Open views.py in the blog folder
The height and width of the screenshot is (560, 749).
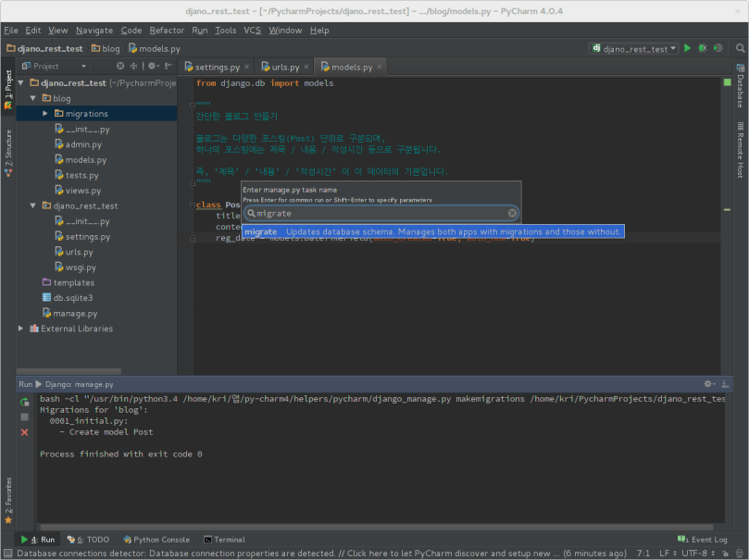(78, 191)
